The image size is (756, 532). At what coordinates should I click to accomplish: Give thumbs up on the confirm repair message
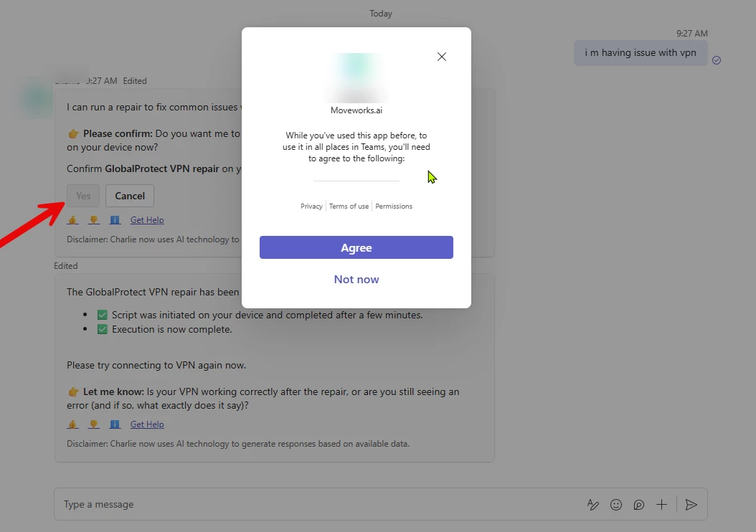click(x=73, y=220)
